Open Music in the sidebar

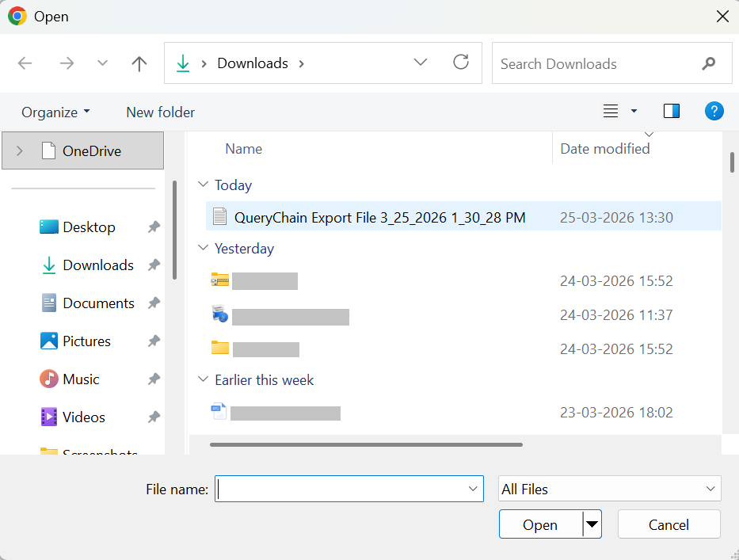(x=81, y=379)
